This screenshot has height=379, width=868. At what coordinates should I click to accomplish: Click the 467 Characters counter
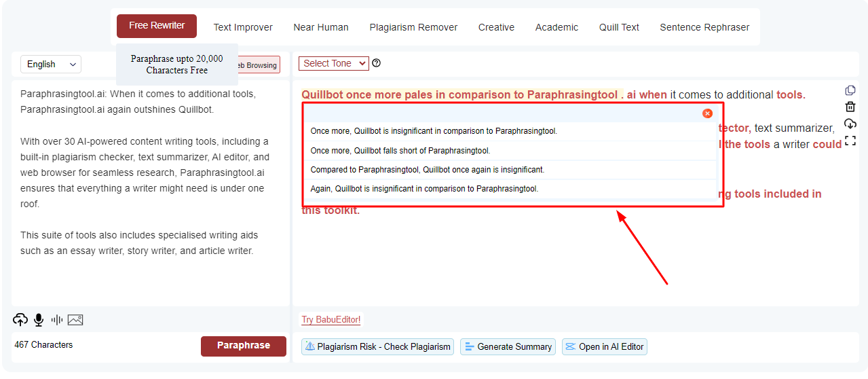43,345
